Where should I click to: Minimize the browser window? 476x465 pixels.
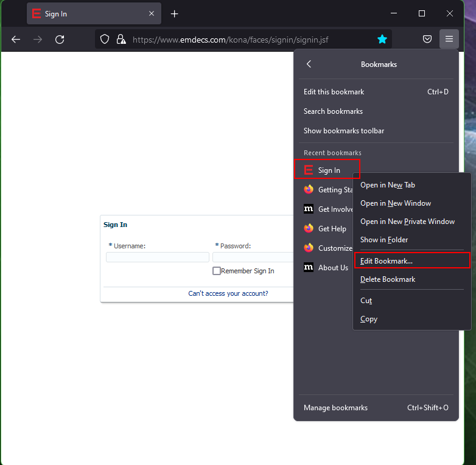point(394,13)
